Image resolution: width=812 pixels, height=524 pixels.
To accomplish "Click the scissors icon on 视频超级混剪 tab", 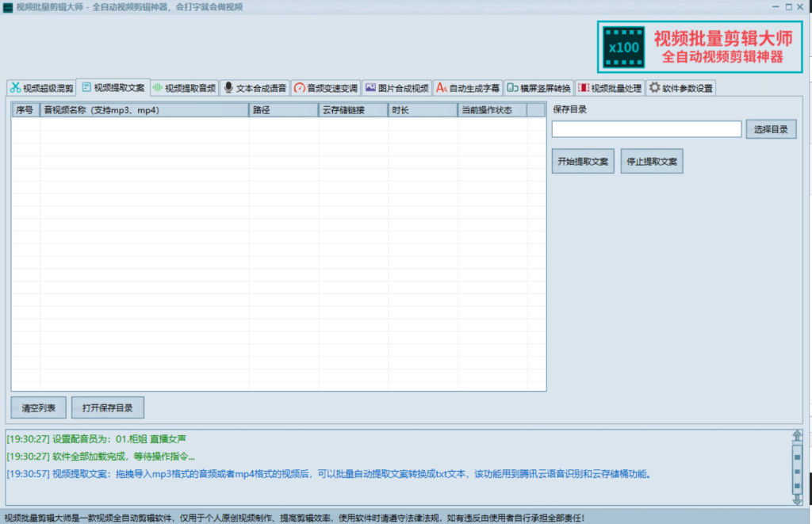I will coord(16,87).
